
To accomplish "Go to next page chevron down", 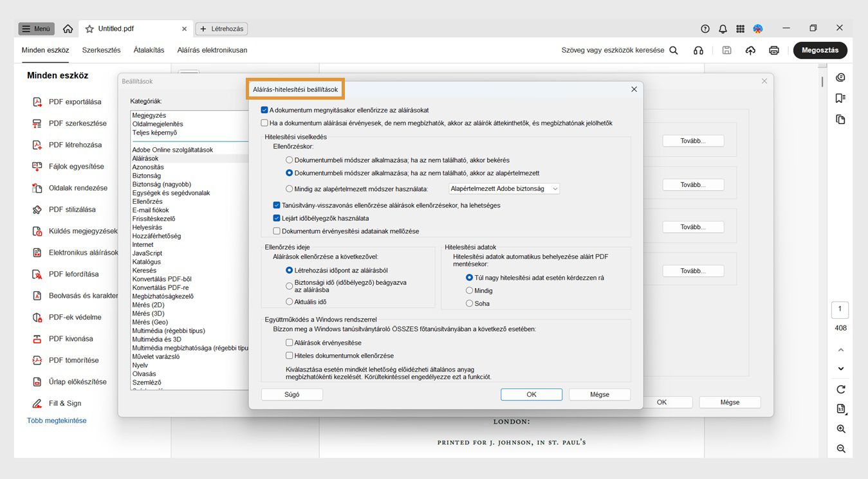I will tap(840, 368).
